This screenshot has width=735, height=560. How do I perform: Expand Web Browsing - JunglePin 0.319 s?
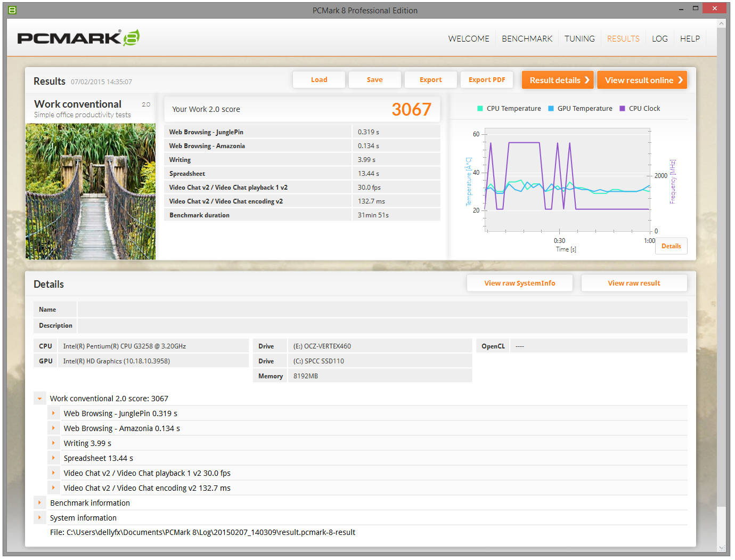click(x=53, y=413)
